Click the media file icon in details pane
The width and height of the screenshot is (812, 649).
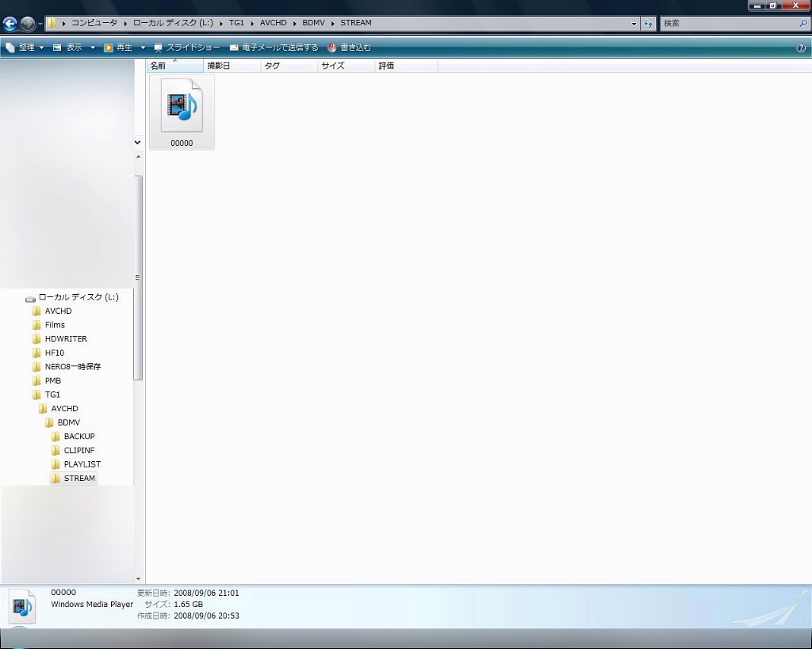point(22,606)
